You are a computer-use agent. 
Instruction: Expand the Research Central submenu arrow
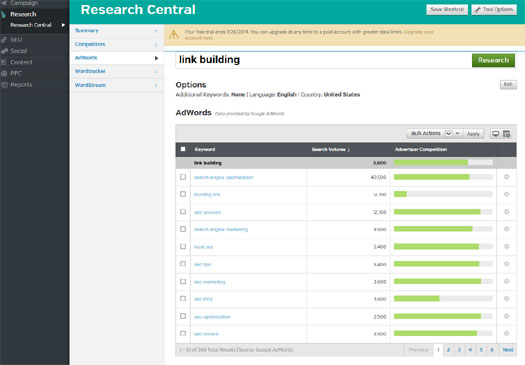[63, 25]
